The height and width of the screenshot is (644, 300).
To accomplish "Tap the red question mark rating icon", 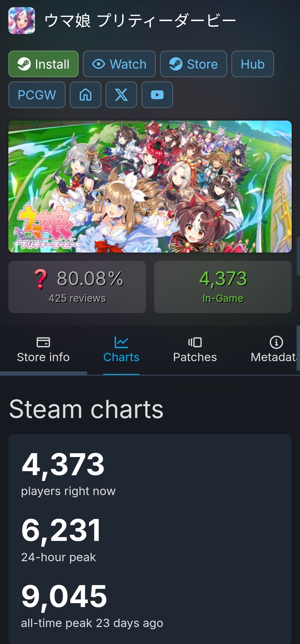I will click(41, 279).
